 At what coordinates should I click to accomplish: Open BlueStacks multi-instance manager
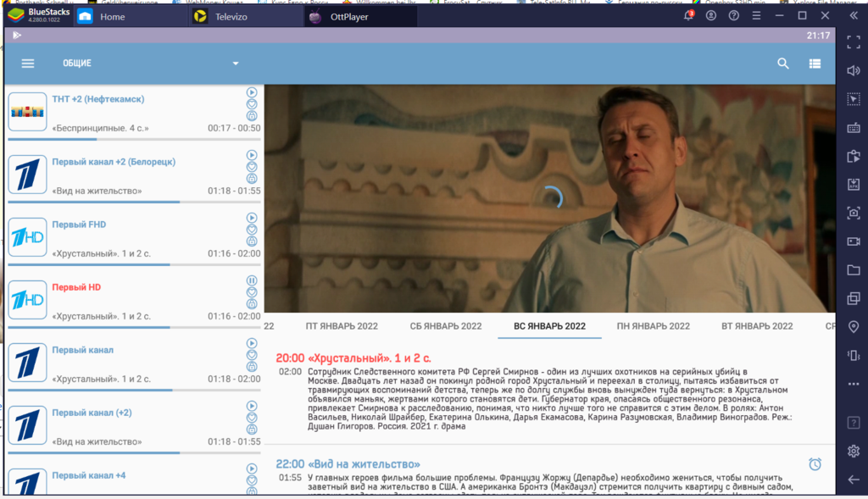854,298
